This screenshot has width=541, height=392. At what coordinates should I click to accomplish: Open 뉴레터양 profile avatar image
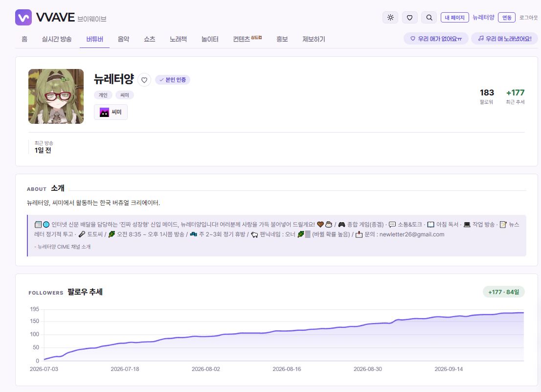56,96
